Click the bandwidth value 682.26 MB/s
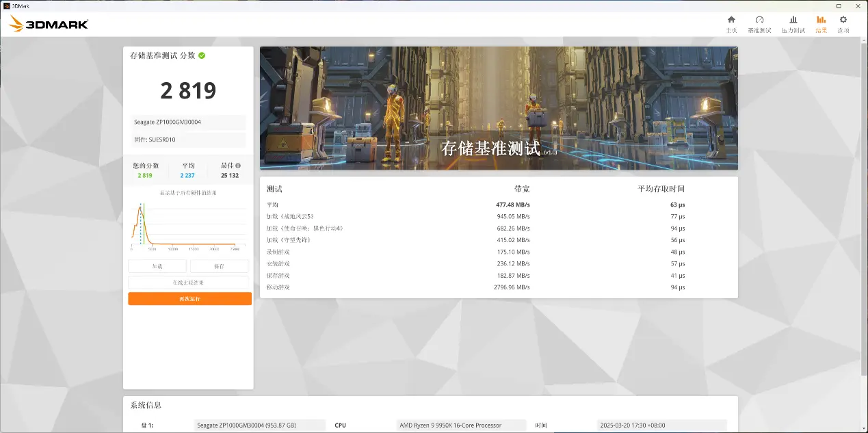The height and width of the screenshot is (433, 868). pos(513,228)
